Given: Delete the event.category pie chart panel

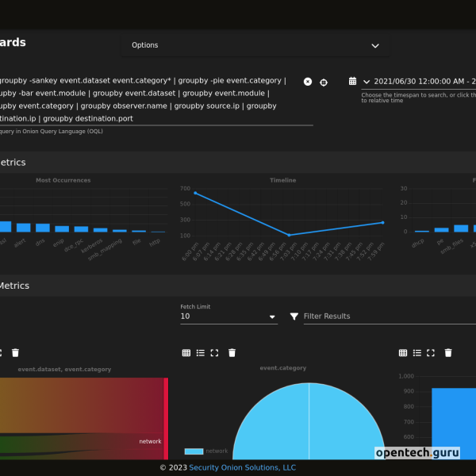Looking at the screenshot, I should (x=232, y=353).
